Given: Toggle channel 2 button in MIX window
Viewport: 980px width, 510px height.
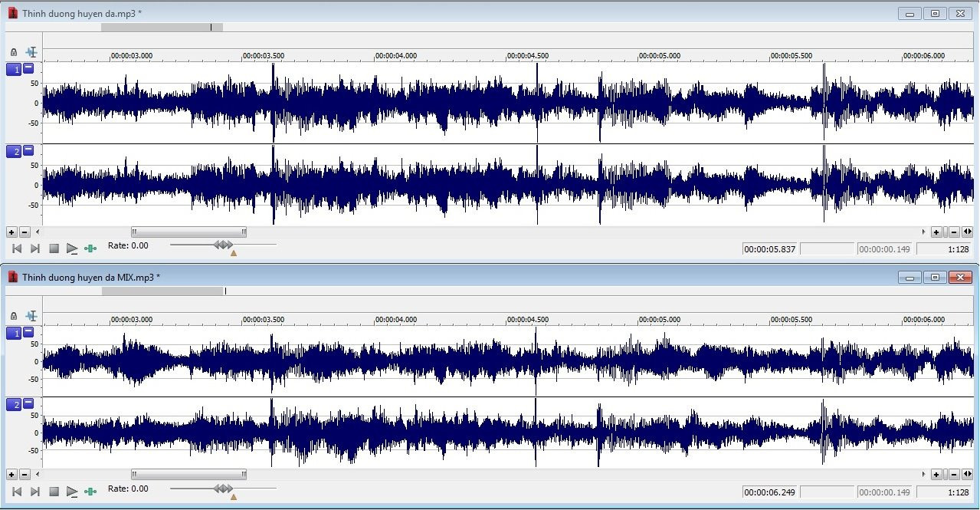Looking at the screenshot, I should click(14, 404).
